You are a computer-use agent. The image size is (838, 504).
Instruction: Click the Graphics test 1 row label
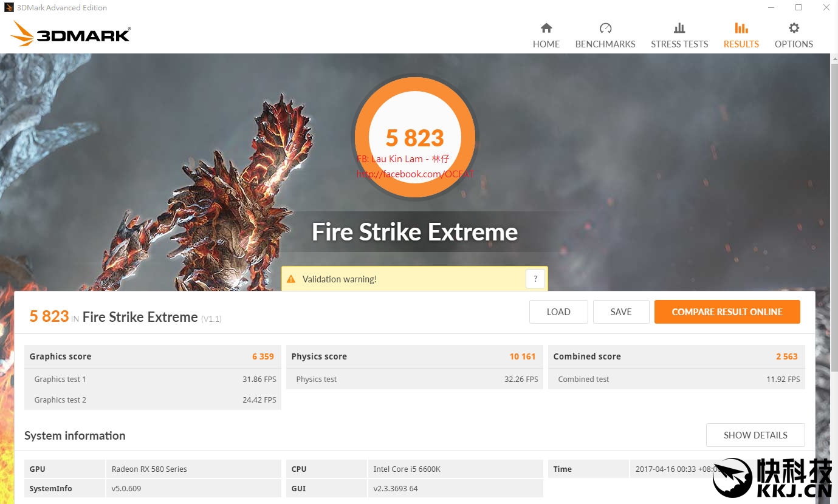point(60,380)
